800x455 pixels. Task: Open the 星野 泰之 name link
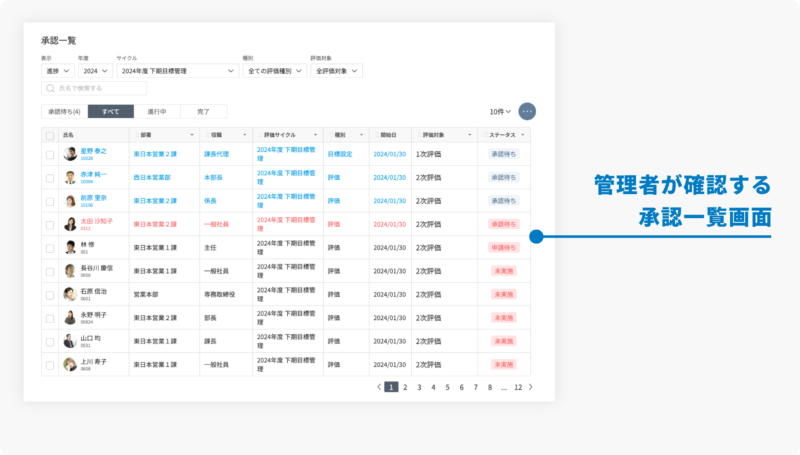[x=93, y=151]
